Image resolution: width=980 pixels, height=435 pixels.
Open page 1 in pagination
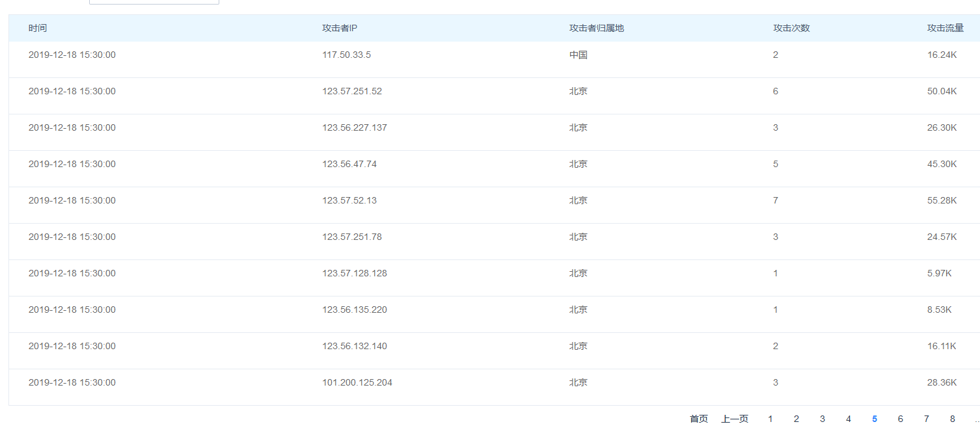coord(770,419)
